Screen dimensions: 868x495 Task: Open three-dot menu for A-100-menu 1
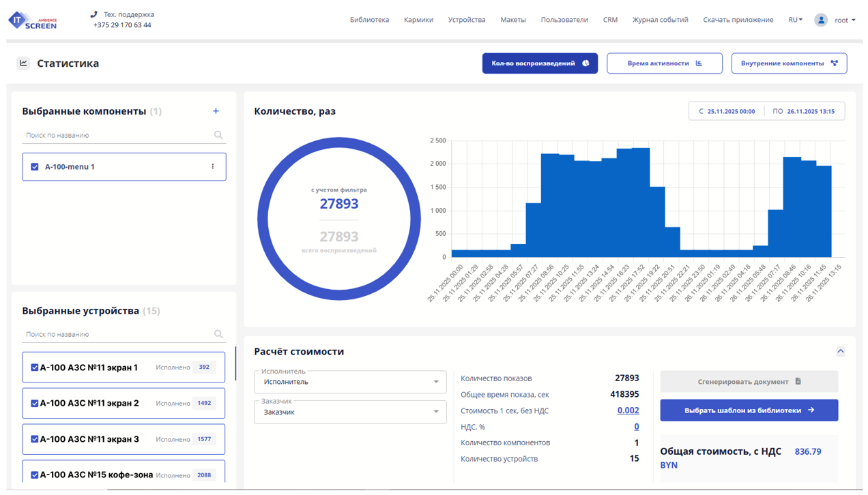click(x=213, y=166)
